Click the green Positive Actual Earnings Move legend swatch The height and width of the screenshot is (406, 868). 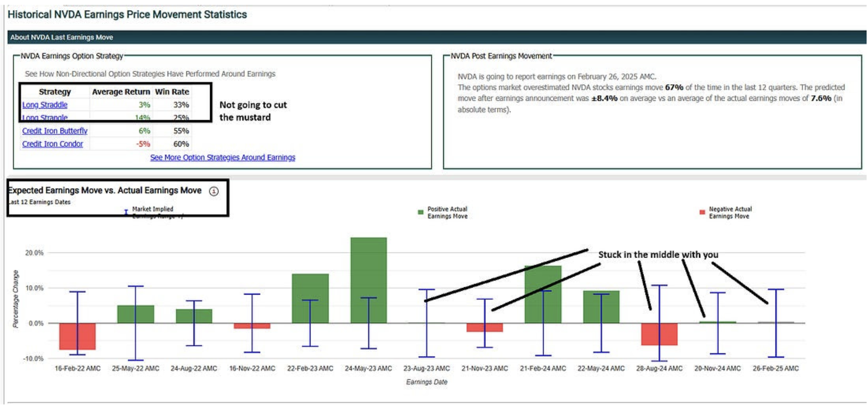421,212
